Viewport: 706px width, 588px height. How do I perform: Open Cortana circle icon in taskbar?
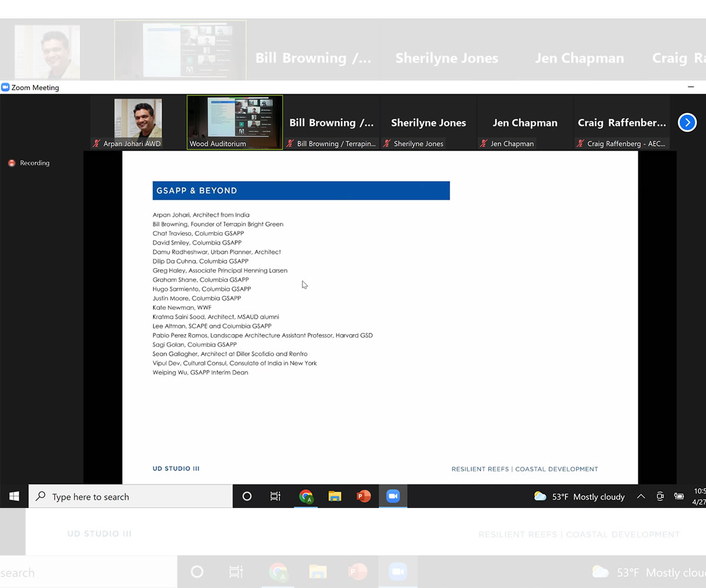coord(247,496)
